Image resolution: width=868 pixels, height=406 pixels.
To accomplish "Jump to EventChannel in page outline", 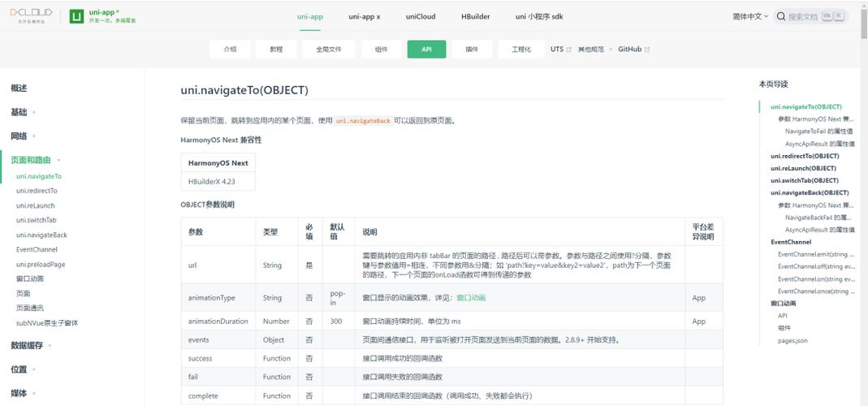I will pyautogui.click(x=791, y=242).
